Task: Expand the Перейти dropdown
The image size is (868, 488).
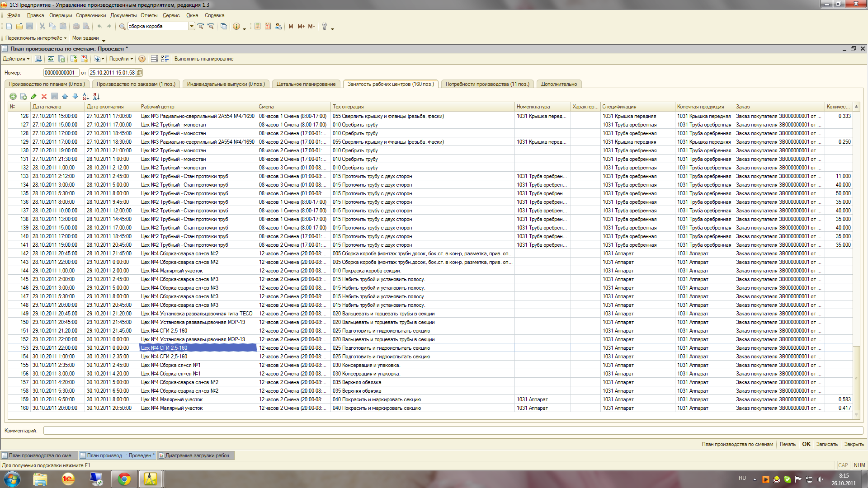Action: (x=121, y=59)
